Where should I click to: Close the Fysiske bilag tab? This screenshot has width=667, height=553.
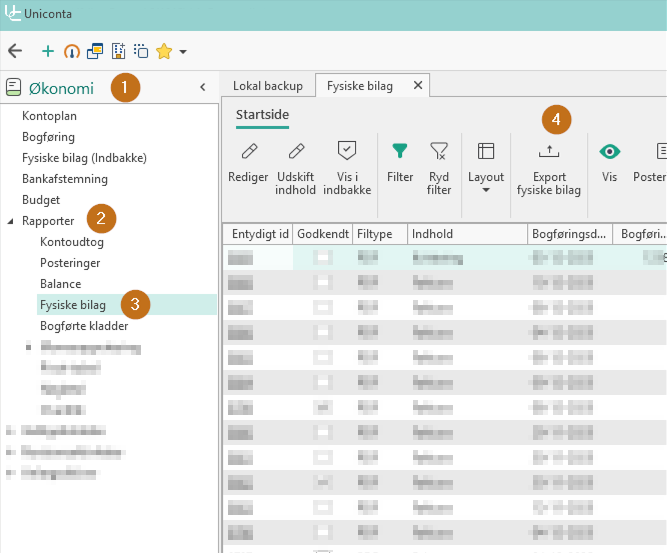click(418, 86)
